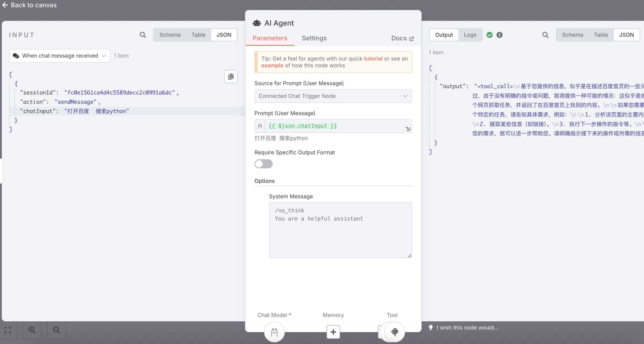Expand the prompt expression editor icon
The image size is (644, 344).
pyautogui.click(x=408, y=129)
